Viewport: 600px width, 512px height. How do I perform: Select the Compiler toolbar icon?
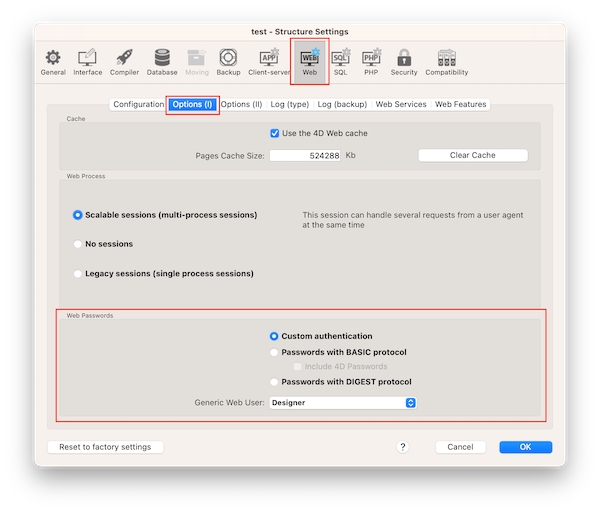click(x=125, y=61)
